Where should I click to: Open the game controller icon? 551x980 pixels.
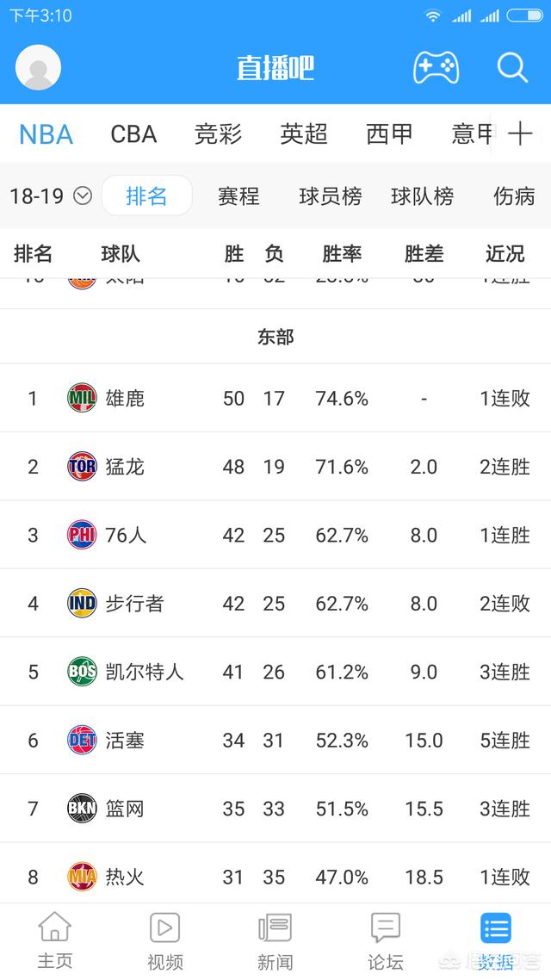point(436,67)
